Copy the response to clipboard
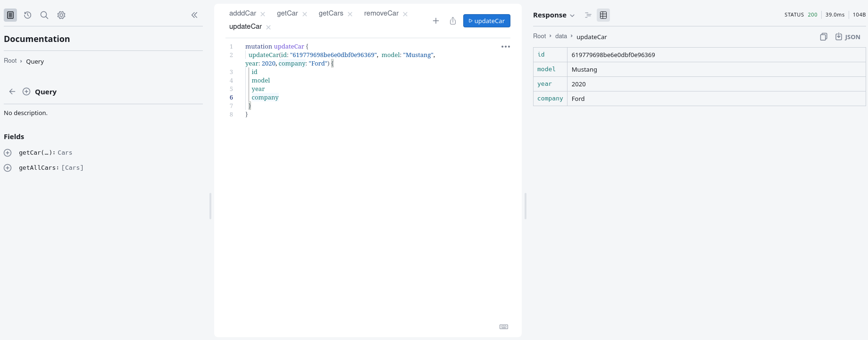868x340 pixels. pos(824,37)
